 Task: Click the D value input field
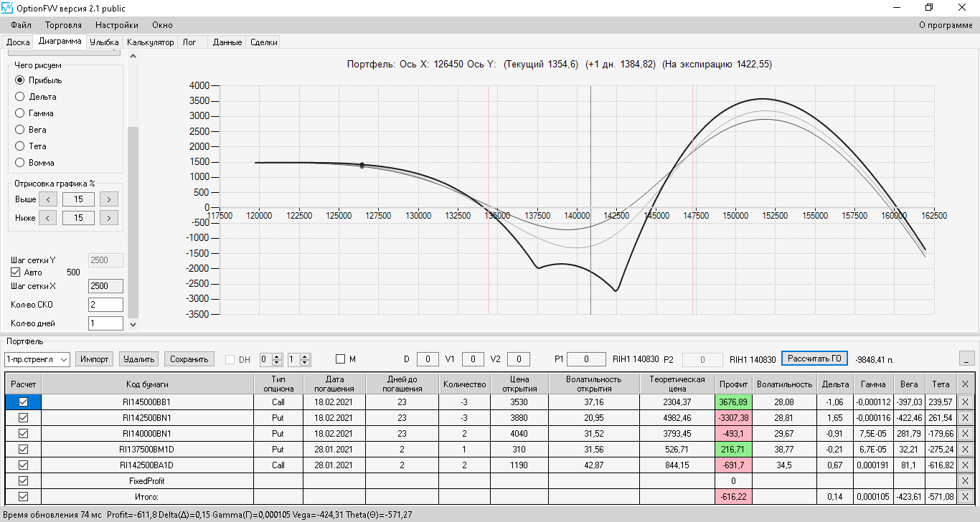coord(428,359)
